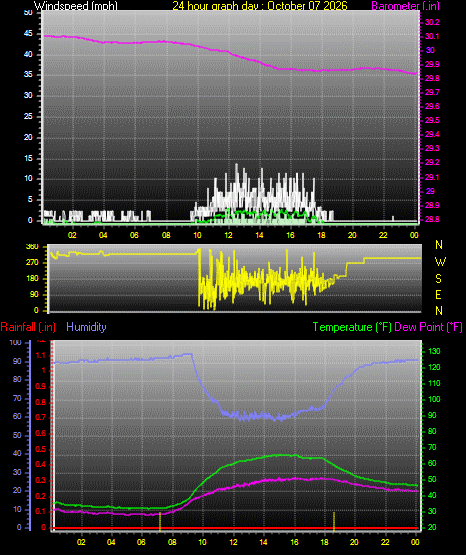This screenshot has width=466, height=555.
Task: Click the 0.3 value on the rainfall axis
Action: coord(41,480)
